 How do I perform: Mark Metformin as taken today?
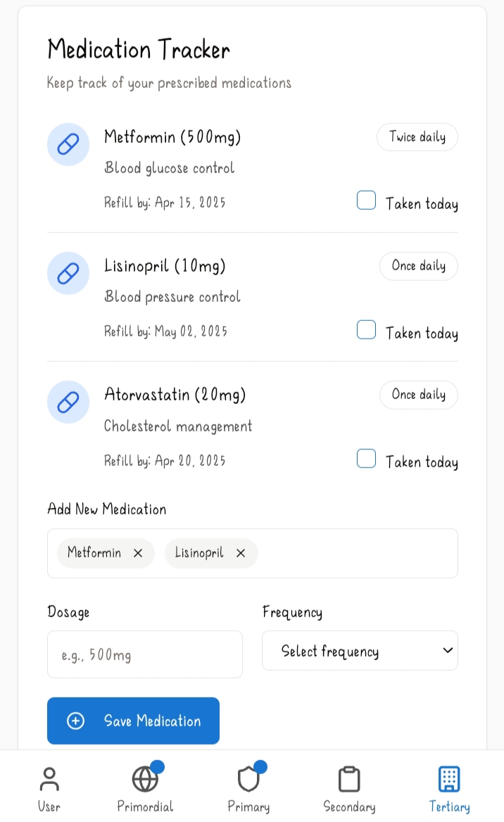[x=366, y=201]
